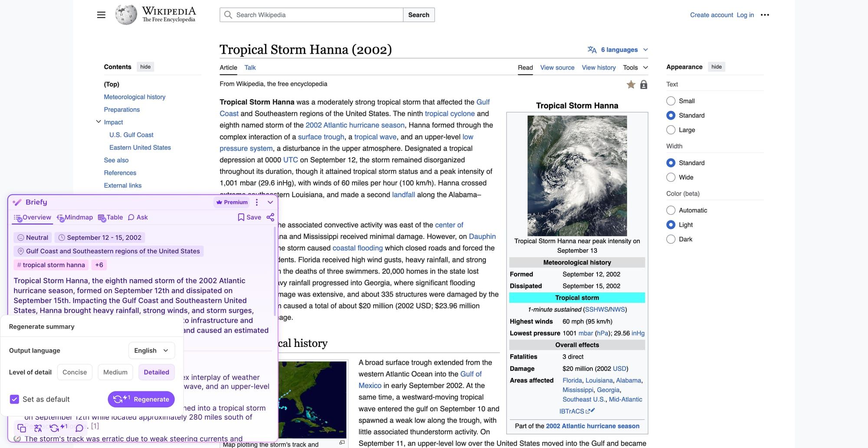The width and height of the screenshot is (868, 448).
Task: Click the tropical storm hanna hashtag tag
Action: tap(51, 265)
